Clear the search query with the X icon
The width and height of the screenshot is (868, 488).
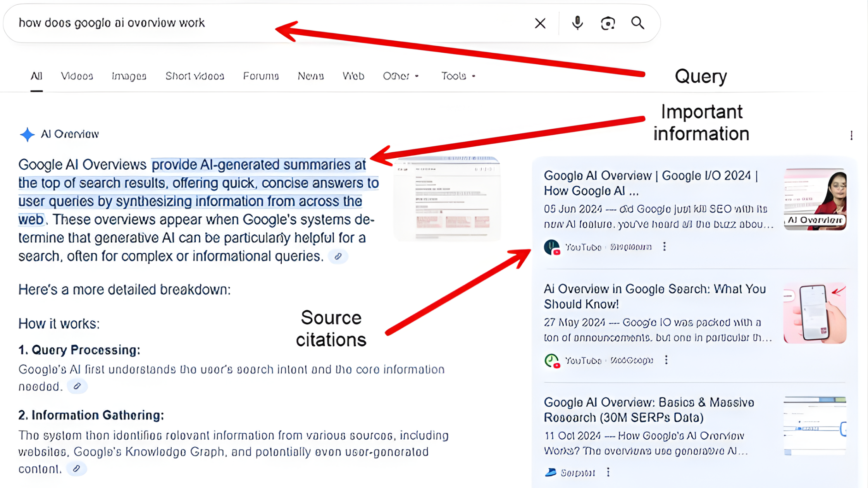[540, 23]
